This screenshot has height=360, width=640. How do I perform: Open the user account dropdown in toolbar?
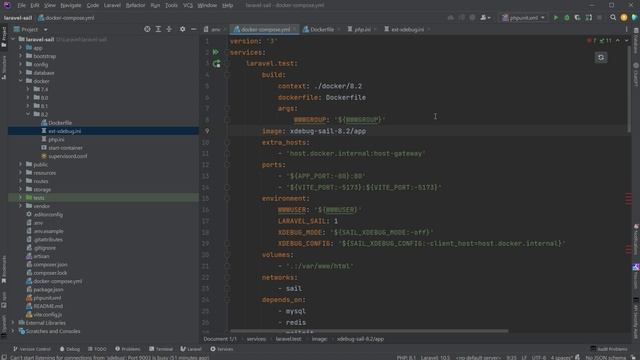point(485,18)
